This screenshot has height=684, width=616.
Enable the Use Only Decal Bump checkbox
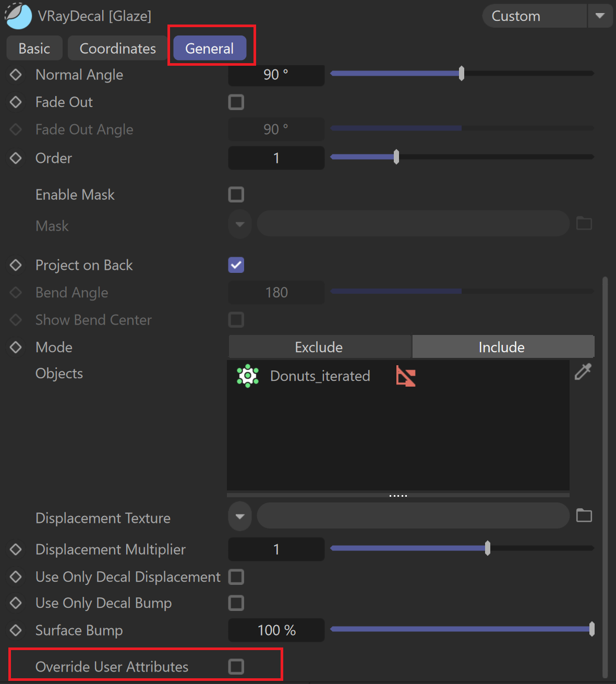point(236,603)
